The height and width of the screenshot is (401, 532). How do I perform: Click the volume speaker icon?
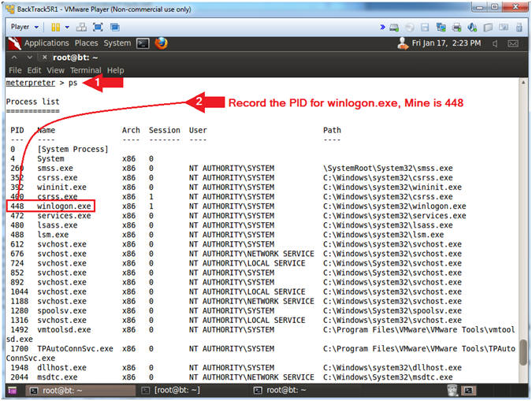click(x=495, y=43)
